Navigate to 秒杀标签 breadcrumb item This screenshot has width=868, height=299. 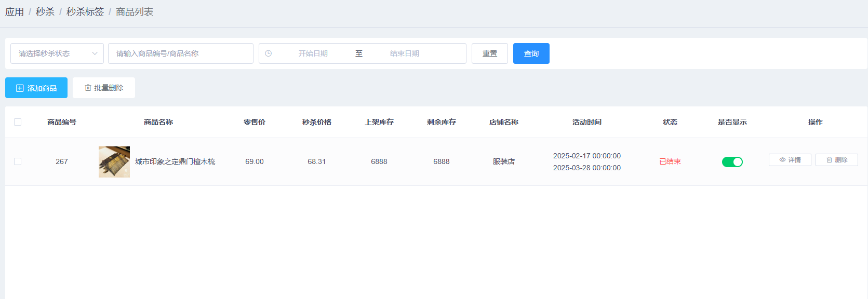tap(85, 12)
